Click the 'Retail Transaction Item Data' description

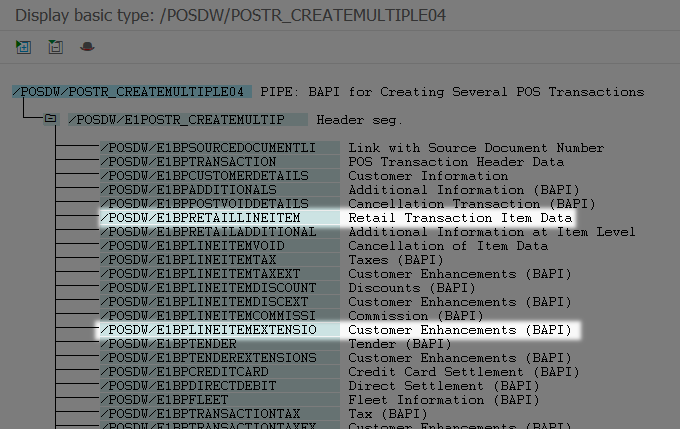point(459,217)
